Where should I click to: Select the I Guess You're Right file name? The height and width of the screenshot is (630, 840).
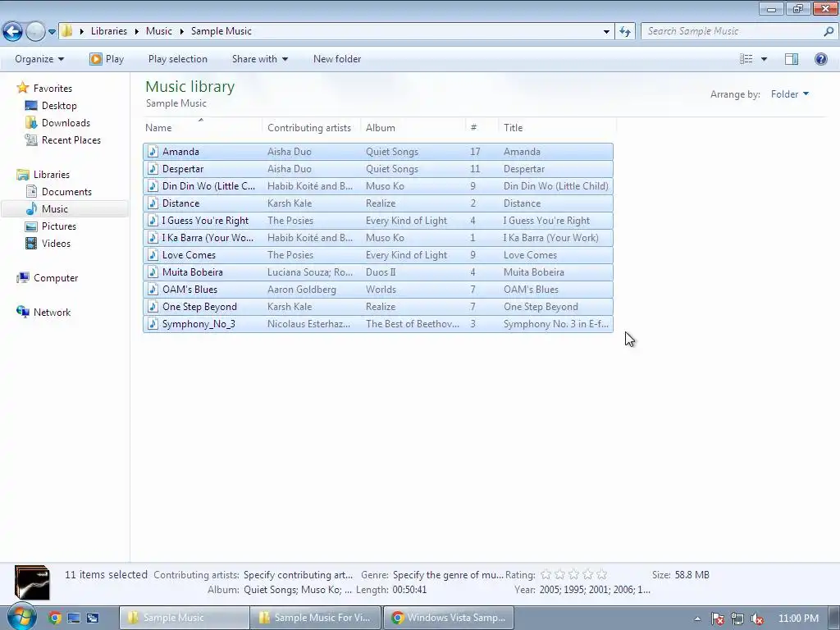(205, 220)
